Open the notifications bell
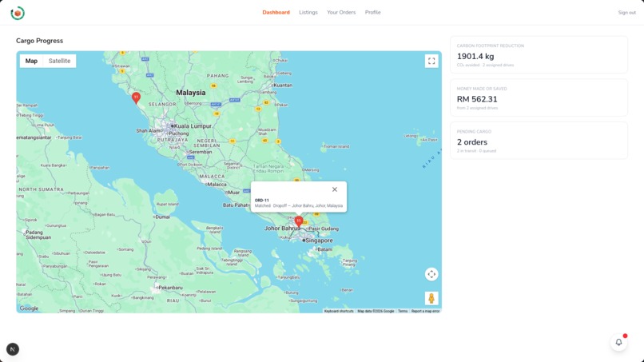The image size is (644, 362). [618, 342]
